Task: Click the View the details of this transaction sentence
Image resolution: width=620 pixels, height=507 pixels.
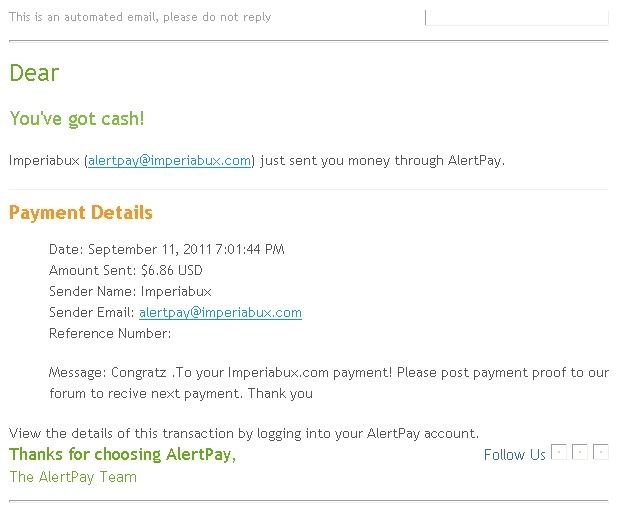Action: [244, 433]
